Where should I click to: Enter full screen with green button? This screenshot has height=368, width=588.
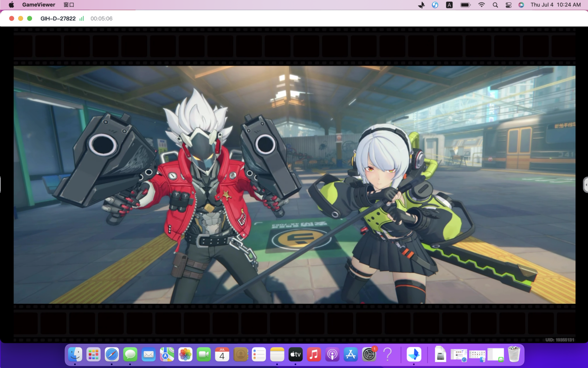coord(30,19)
